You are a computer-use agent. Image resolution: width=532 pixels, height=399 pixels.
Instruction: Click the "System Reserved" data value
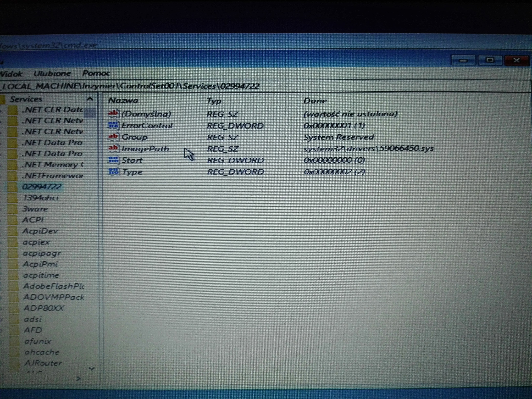point(339,137)
